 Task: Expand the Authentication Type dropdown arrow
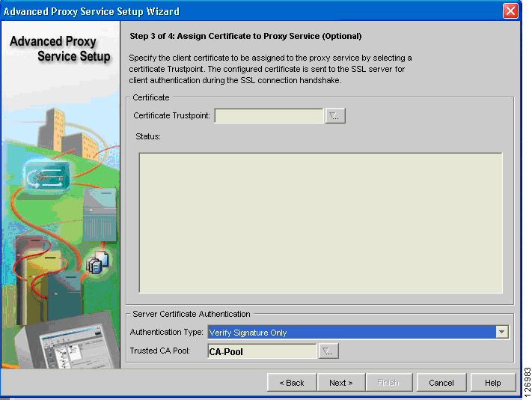point(502,332)
